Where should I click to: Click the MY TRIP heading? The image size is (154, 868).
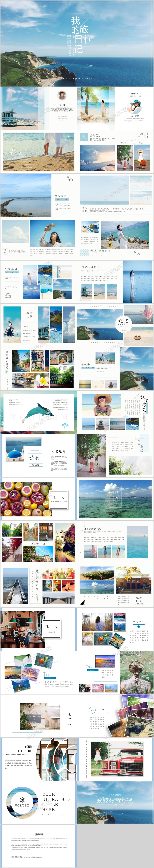134,94
